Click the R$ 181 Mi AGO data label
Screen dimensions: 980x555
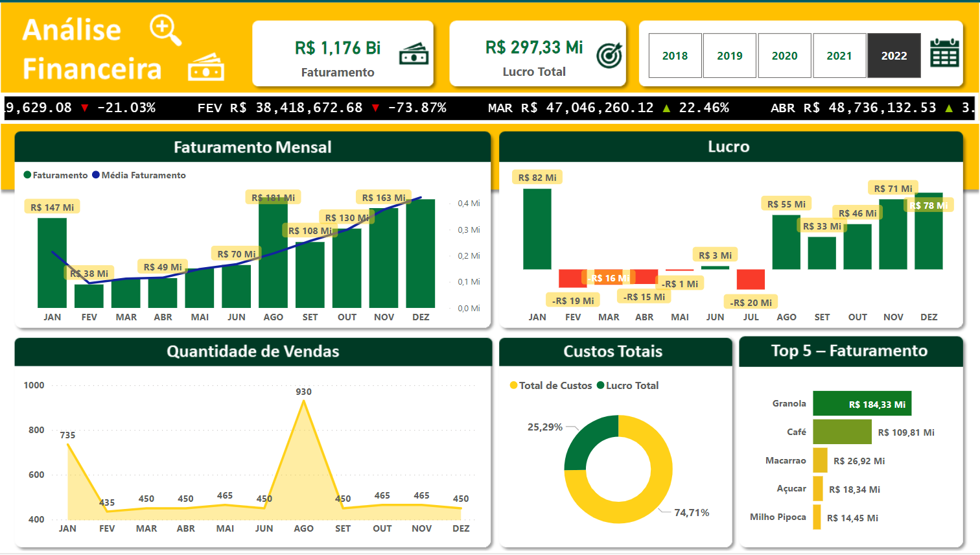tap(273, 198)
